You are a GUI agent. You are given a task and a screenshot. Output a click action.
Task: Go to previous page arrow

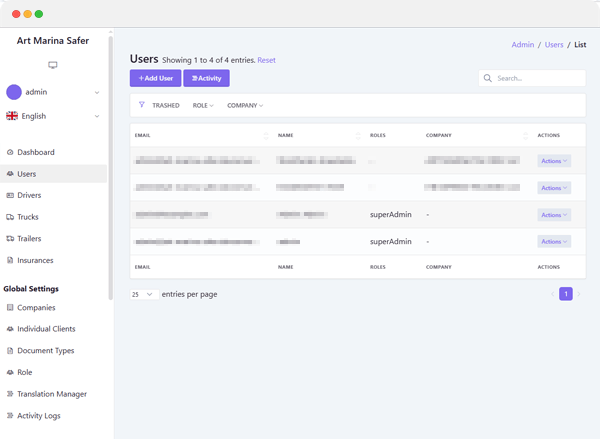click(553, 294)
